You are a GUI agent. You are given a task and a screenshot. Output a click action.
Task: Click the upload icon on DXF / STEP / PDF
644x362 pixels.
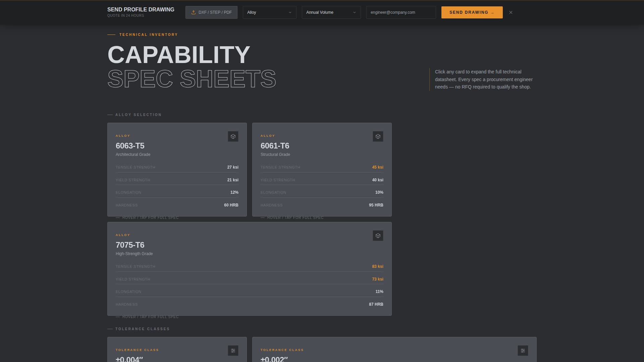coord(194,12)
